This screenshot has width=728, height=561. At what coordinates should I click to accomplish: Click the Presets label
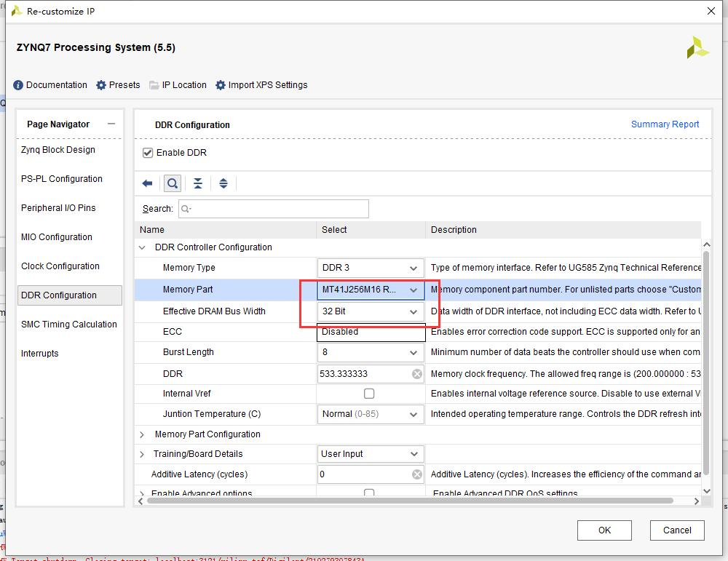(x=124, y=85)
